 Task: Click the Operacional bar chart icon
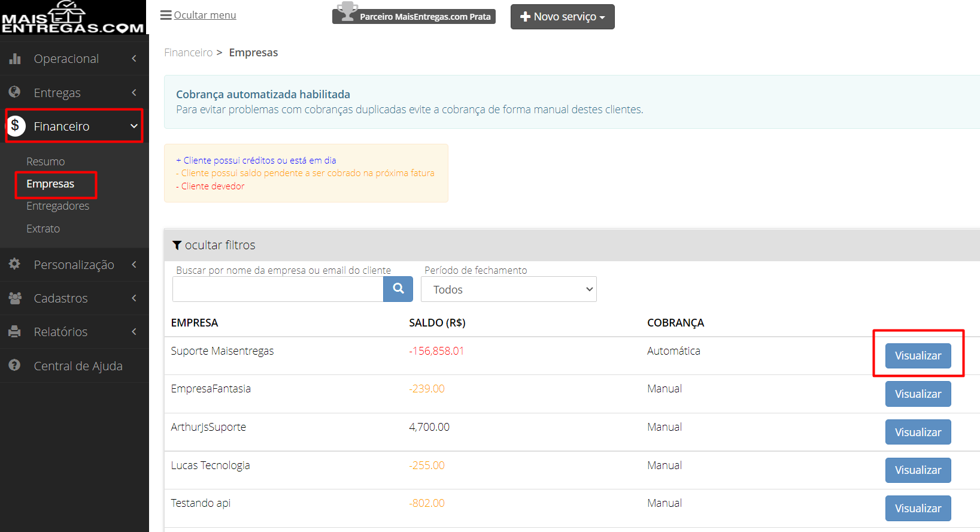tap(15, 59)
